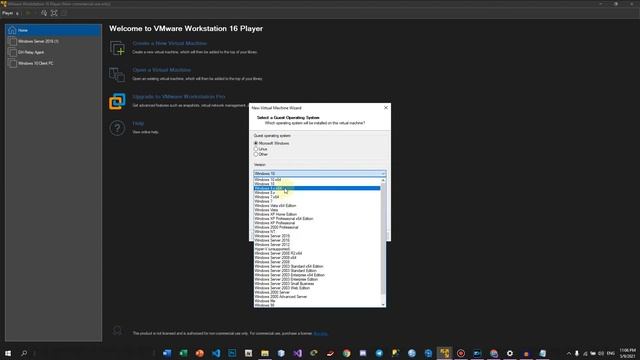Click the red screen recorder taskbar icon
The width and height of the screenshot is (640, 360).
[461, 353]
